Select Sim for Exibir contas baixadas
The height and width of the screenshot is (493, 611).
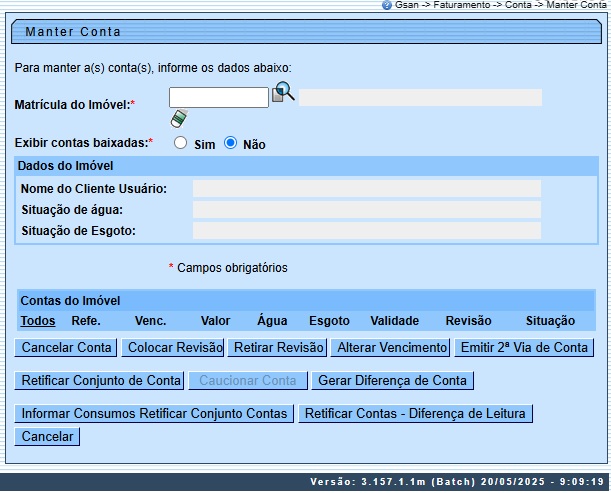point(181,143)
